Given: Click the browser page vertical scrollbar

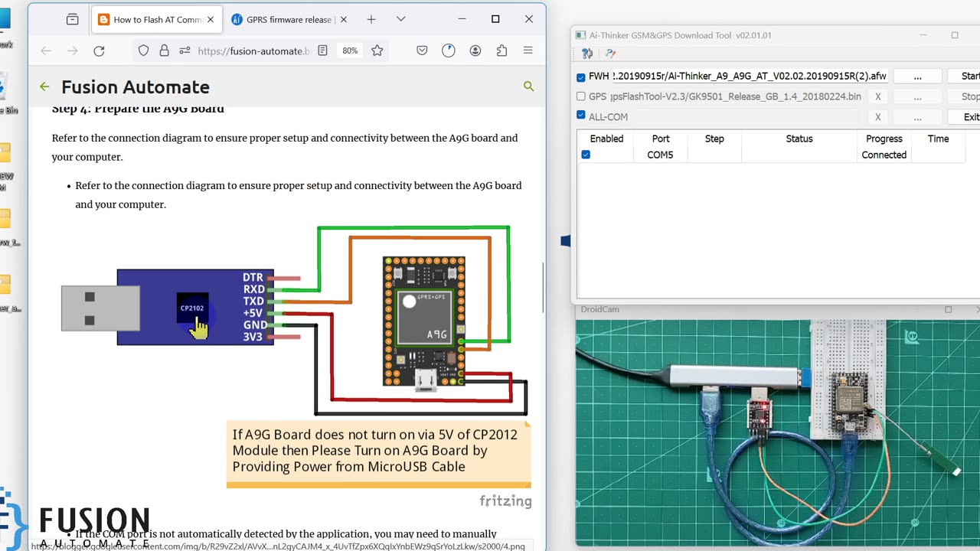Looking at the screenshot, I should click(x=544, y=288).
